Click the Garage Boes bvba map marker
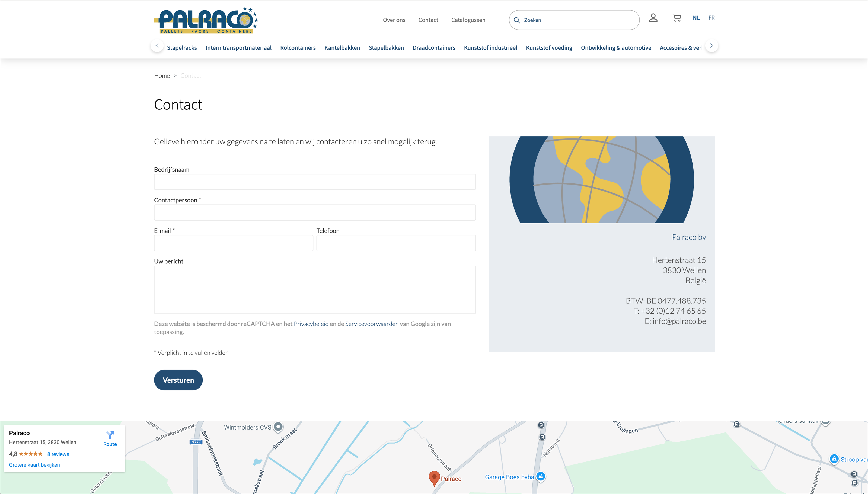868x494 pixels. 541,476
